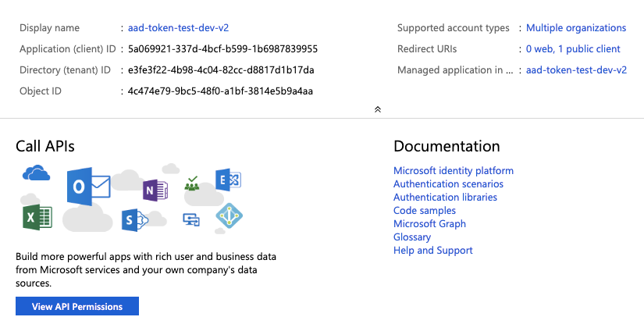Screen dimensions: 644x324
Task: Click the Excel icon
Action: coord(37,215)
